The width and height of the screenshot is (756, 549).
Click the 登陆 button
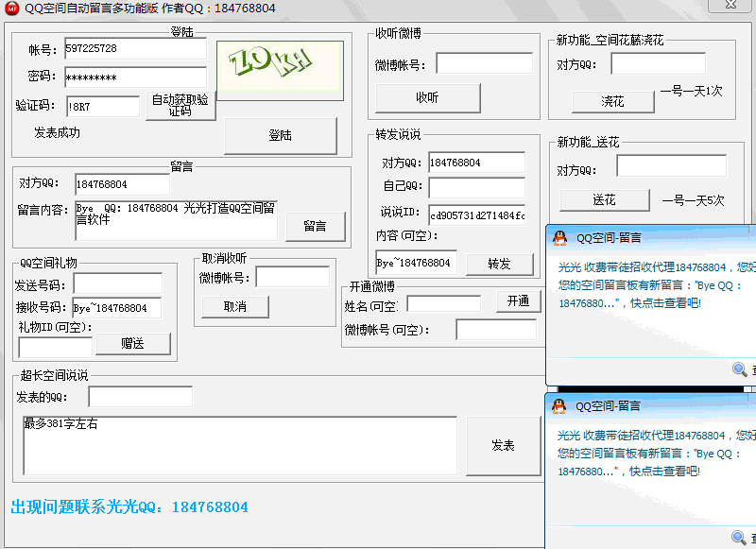[280, 135]
